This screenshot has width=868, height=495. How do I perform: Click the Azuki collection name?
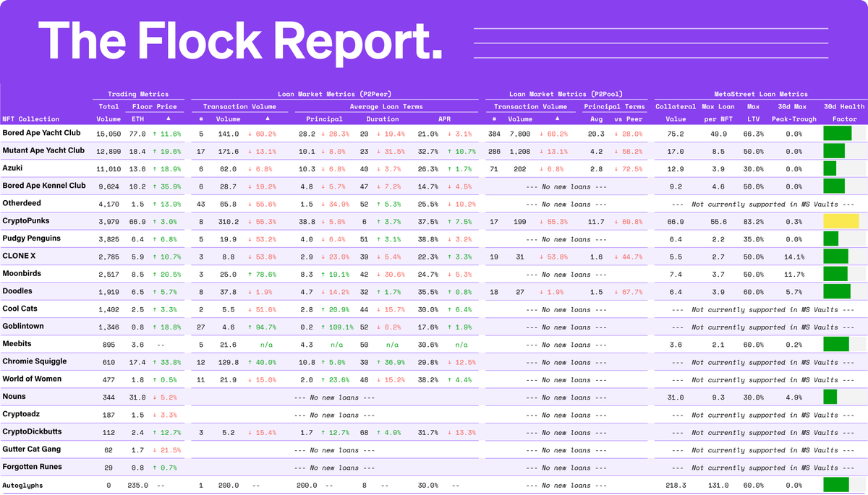pyautogui.click(x=14, y=168)
